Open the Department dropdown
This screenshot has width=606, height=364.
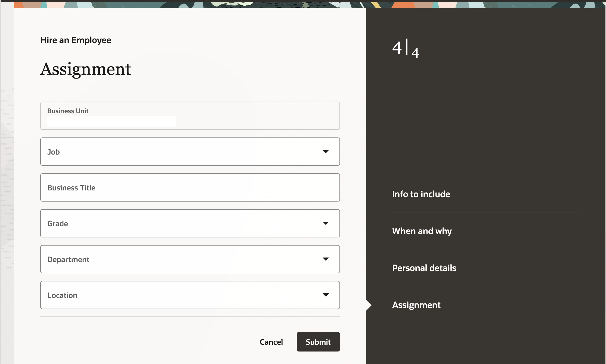[190, 259]
